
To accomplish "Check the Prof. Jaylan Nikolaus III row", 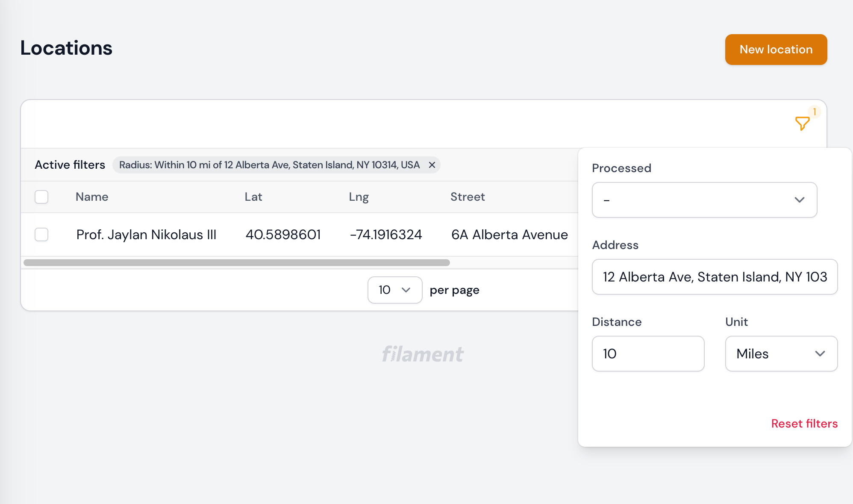I will click(x=41, y=234).
